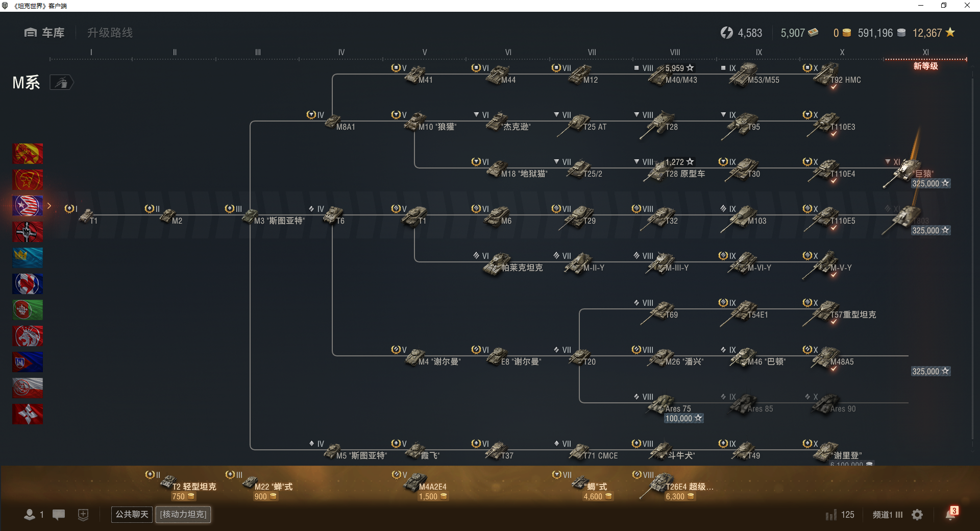Click the free experience 12,367
Screen dimensions: 980x531
934,33
